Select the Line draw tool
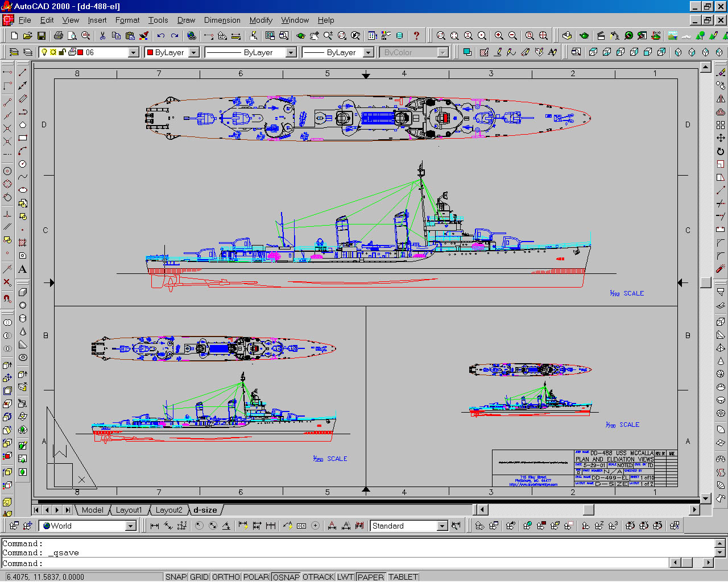 tap(23, 73)
